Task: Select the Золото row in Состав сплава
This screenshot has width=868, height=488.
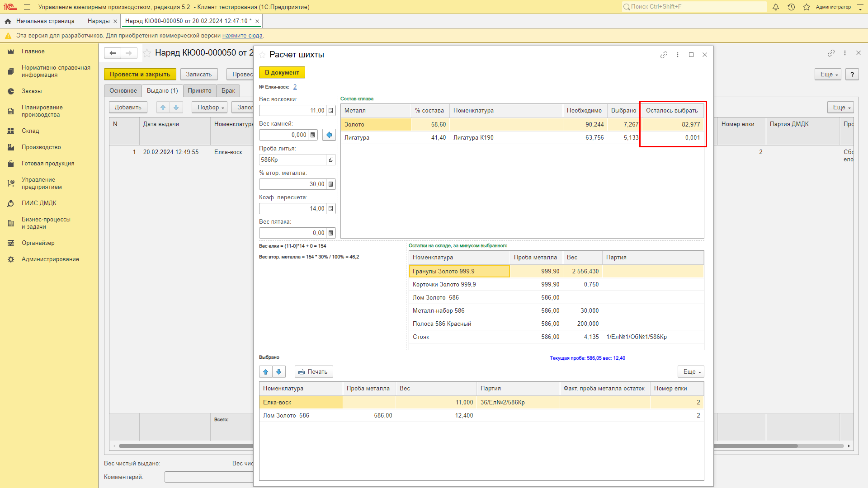Action: tap(522, 125)
